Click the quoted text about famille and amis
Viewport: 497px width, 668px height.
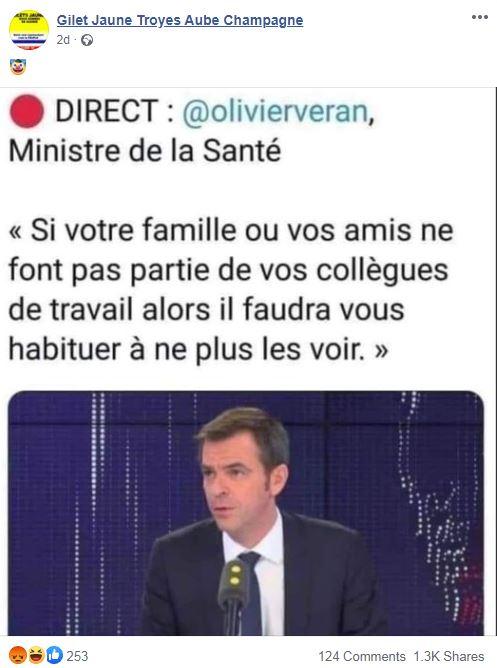click(230, 290)
